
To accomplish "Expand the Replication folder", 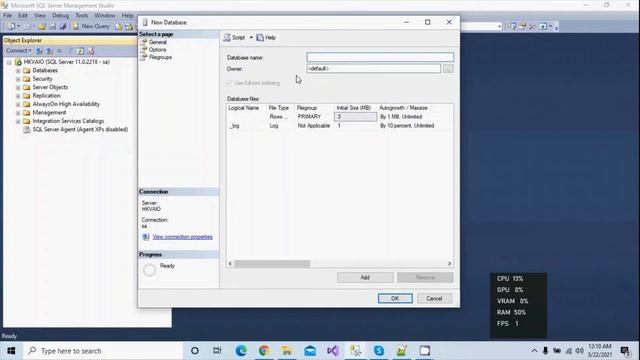I will click(18, 96).
